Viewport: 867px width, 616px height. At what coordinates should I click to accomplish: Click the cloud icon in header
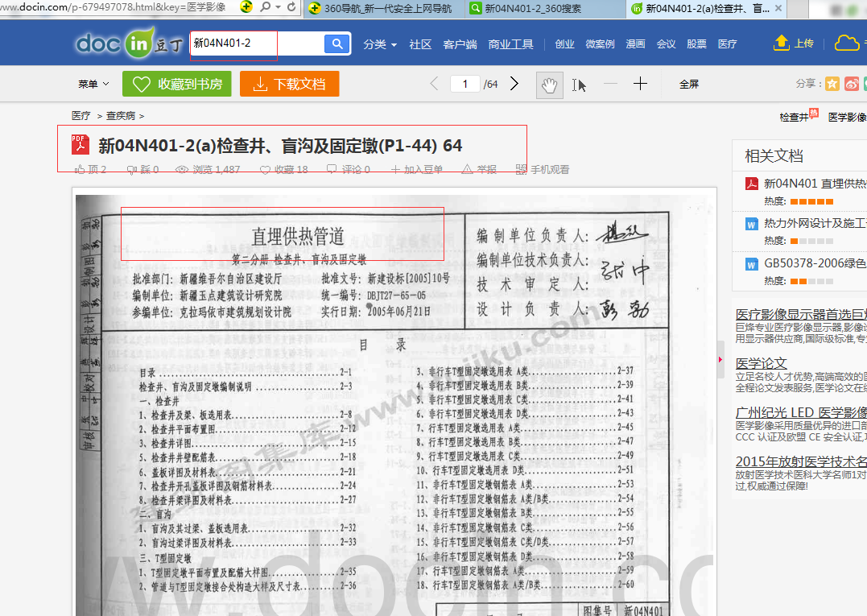(847, 43)
